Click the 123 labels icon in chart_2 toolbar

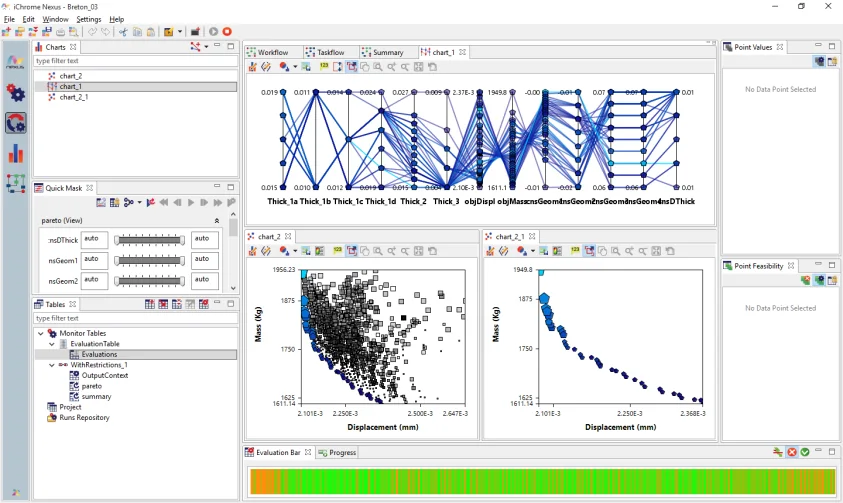(338, 250)
